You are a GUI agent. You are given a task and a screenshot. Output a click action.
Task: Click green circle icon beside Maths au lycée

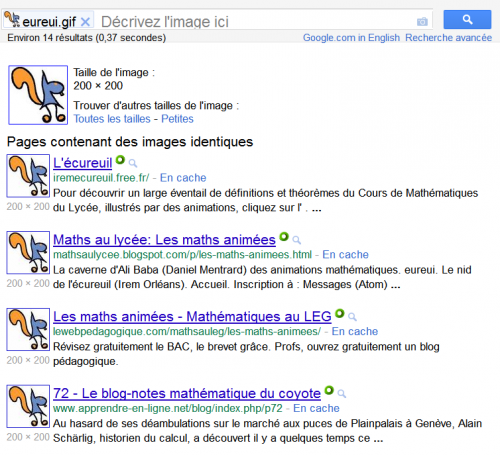pyautogui.click(x=284, y=237)
